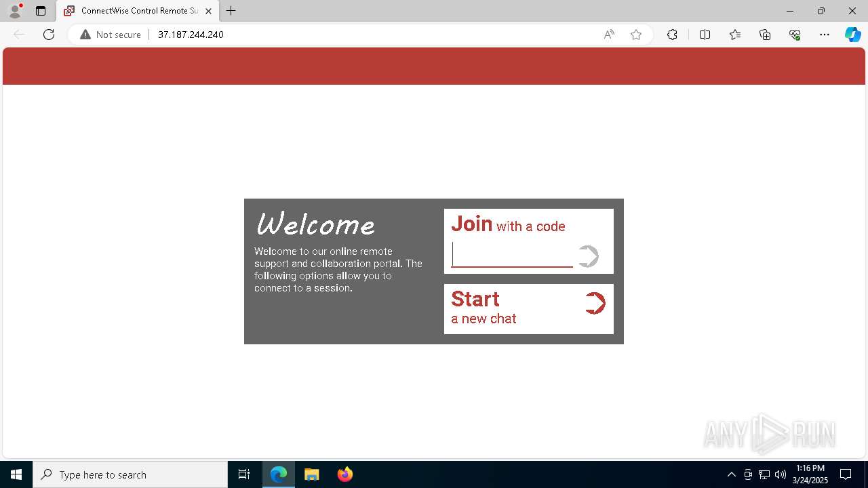Click the browser Back arrow

[x=19, y=35]
